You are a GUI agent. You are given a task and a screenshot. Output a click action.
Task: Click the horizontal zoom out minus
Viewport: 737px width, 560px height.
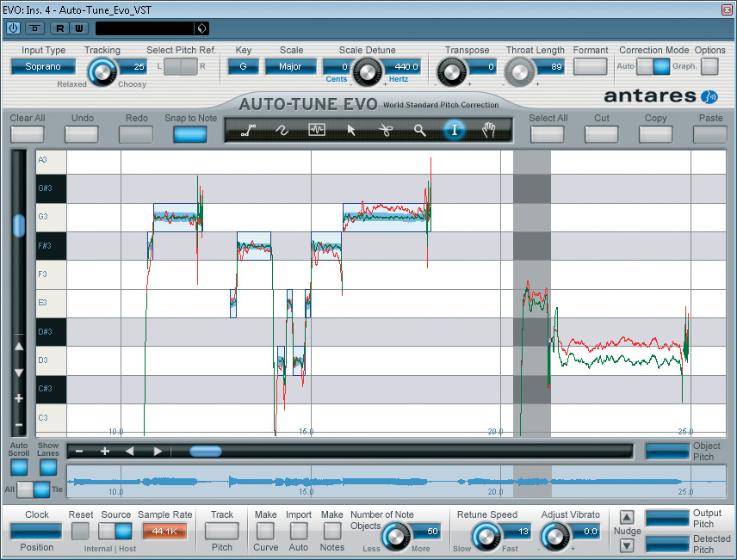pyautogui.click(x=79, y=452)
